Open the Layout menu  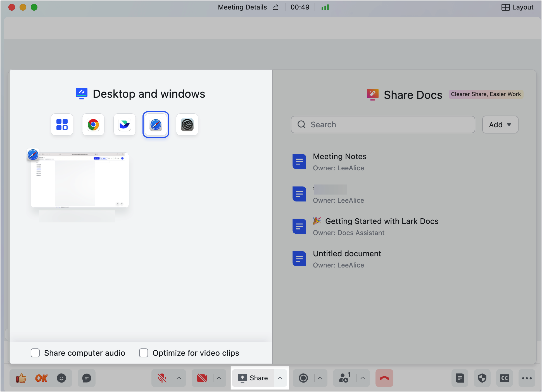(x=517, y=7)
